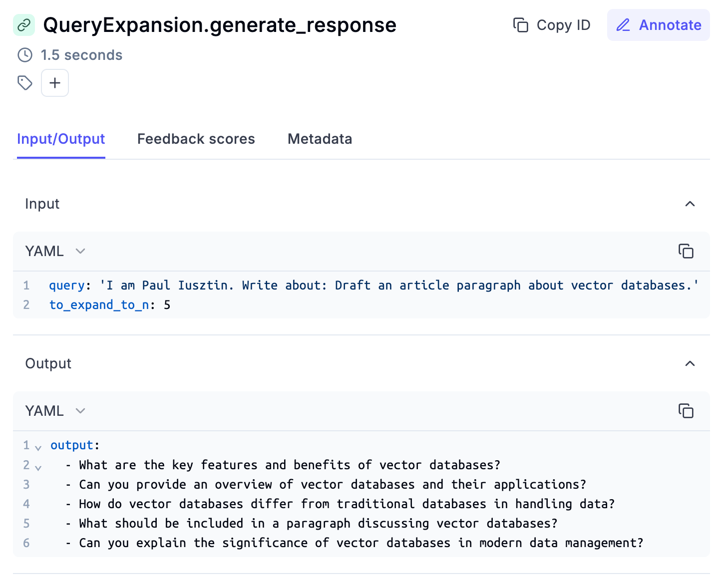The width and height of the screenshot is (721, 588).
Task: Collapse the Input section
Action: point(690,204)
